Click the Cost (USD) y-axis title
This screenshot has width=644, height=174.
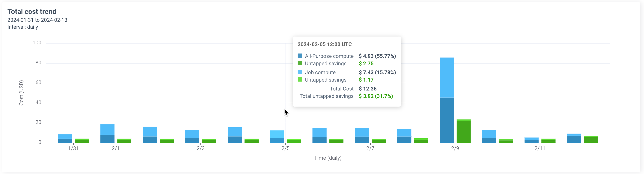[x=21, y=93]
